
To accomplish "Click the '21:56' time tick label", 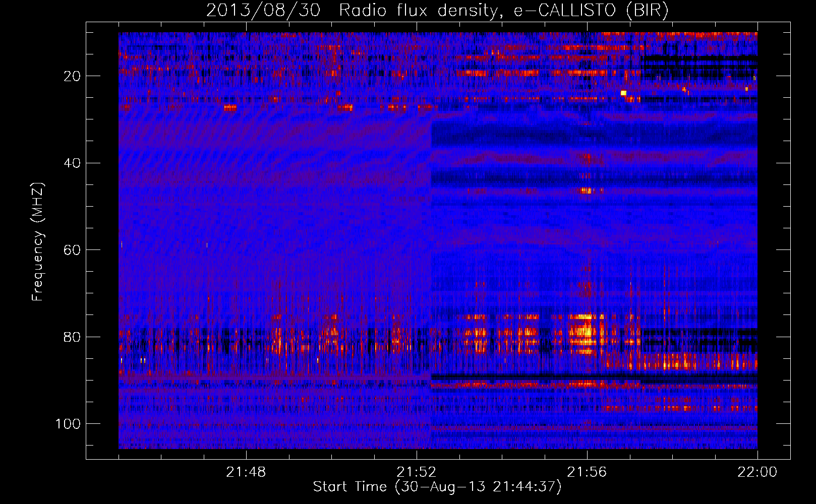I will [x=587, y=472].
